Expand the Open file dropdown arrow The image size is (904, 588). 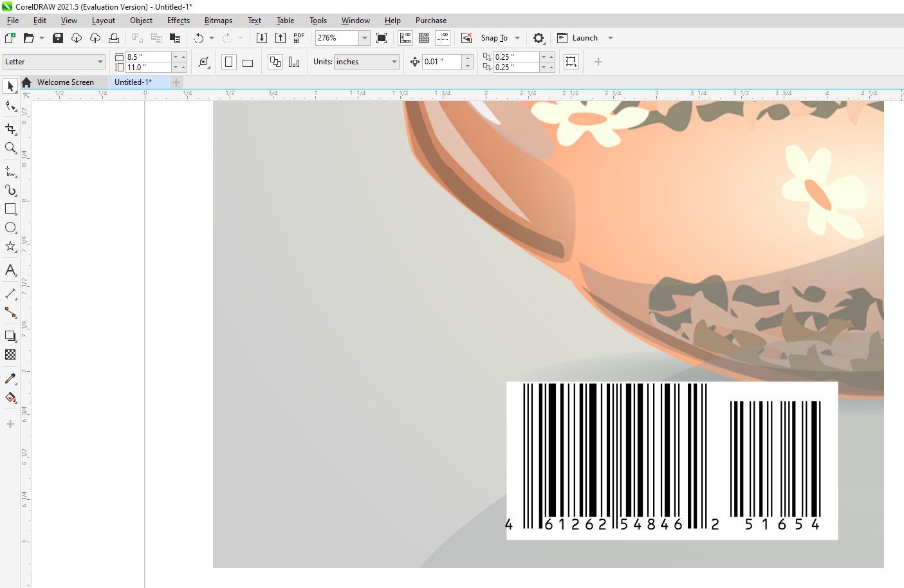[x=42, y=38]
